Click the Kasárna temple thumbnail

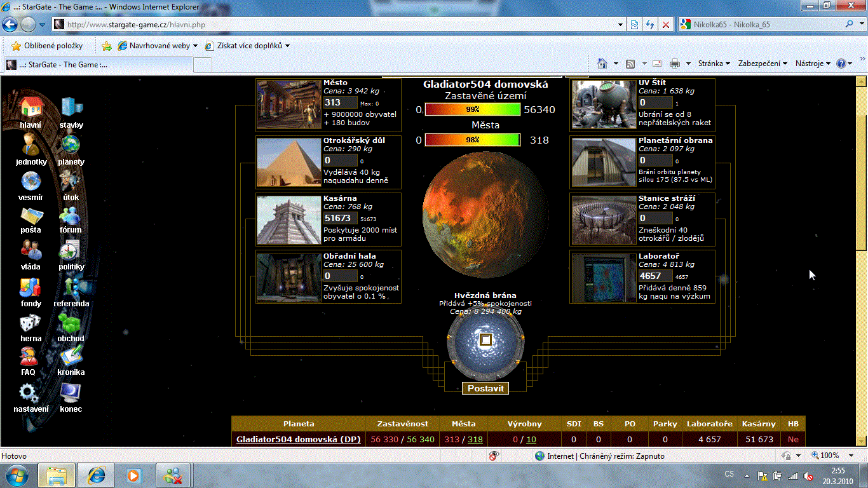pyautogui.click(x=288, y=219)
